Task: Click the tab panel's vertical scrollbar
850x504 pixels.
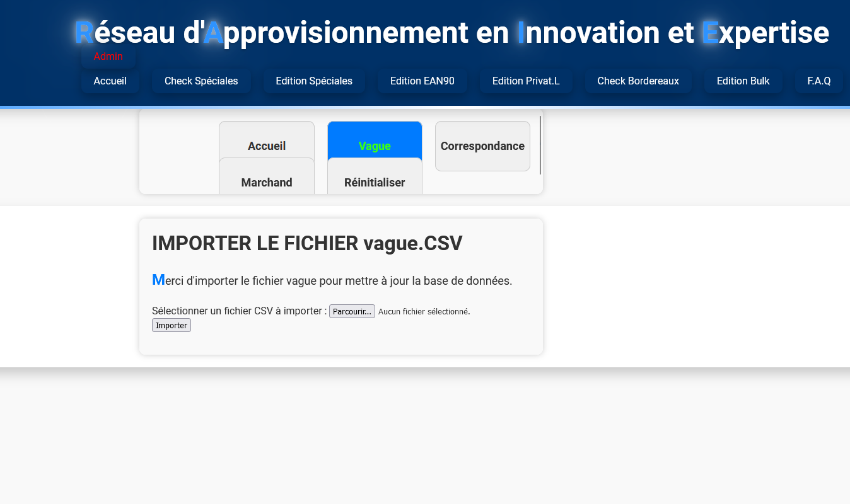Action: coord(540,145)
